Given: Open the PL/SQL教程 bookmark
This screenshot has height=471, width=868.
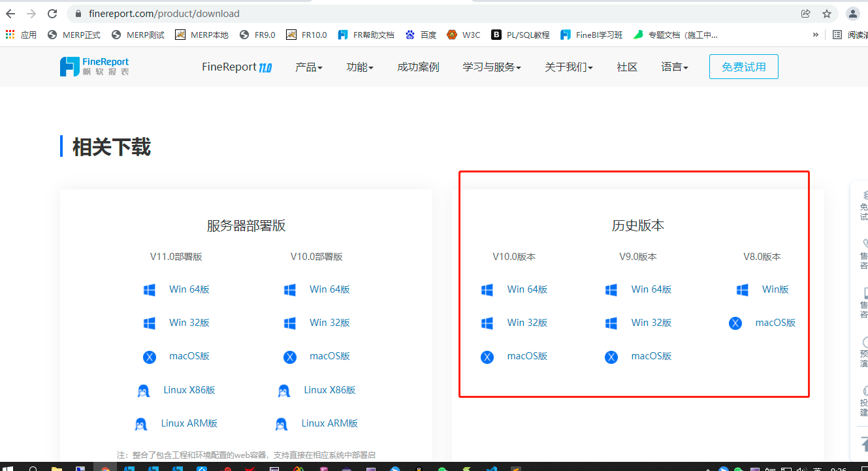Looking at the screenshot, I should (x=521, y=35).
